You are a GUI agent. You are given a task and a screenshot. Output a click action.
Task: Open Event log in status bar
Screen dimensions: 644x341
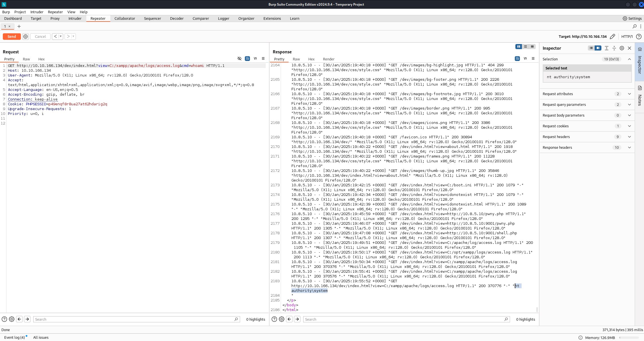(x=14, y=337)
